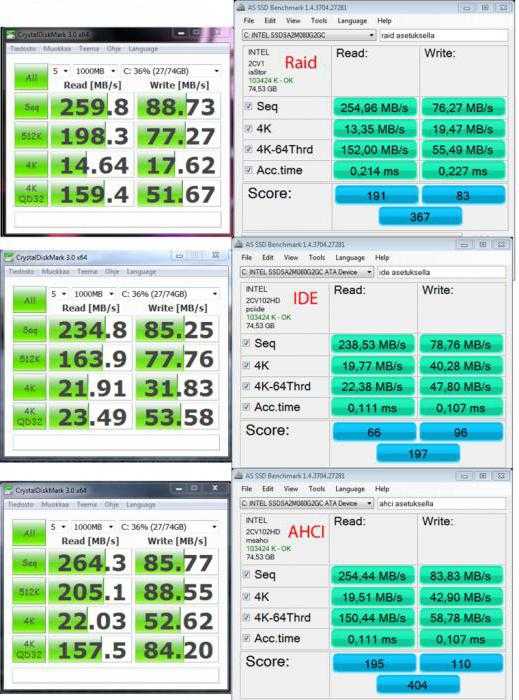Toggle the 4K checkbox in the IDE AS SSD window
Image resolution: width=519 pixels, height=700 pixels.
pyautogui.click(x=246, y=365)
